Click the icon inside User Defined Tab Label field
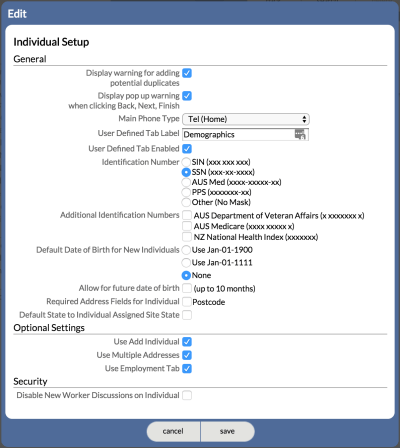The height and width of the screenshot is (448, 400). [300, 134]
